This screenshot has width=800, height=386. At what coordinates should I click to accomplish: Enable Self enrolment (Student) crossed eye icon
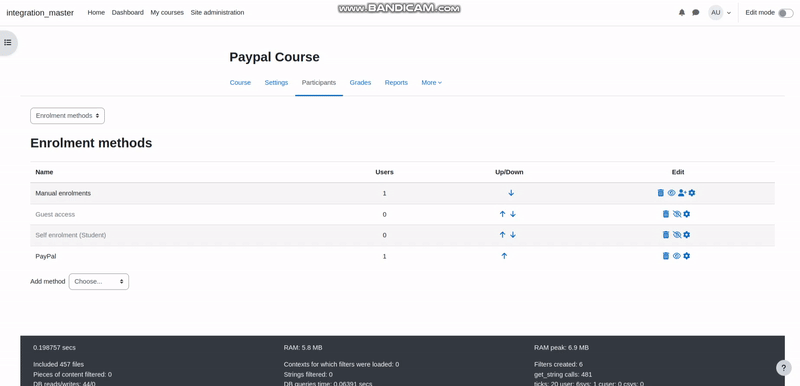(677, 235)
